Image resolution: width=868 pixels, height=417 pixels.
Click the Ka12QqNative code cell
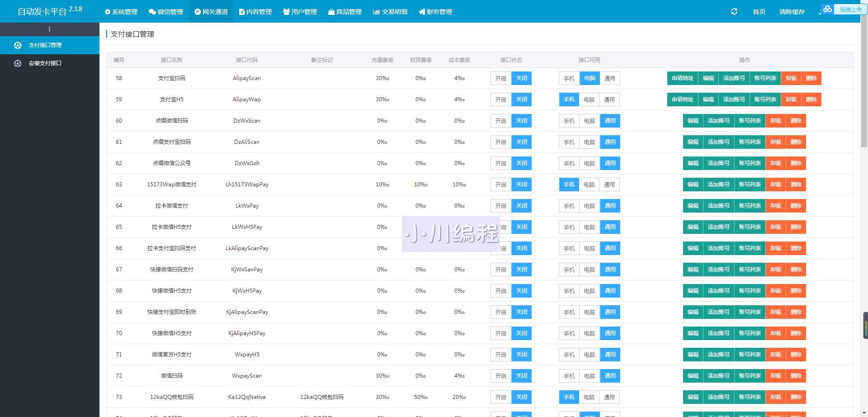coord(247,397)
